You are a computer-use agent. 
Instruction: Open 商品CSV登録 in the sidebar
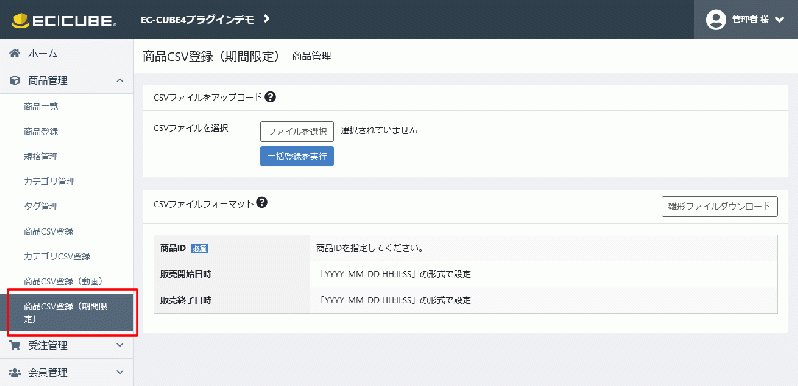tap(48, 231)
